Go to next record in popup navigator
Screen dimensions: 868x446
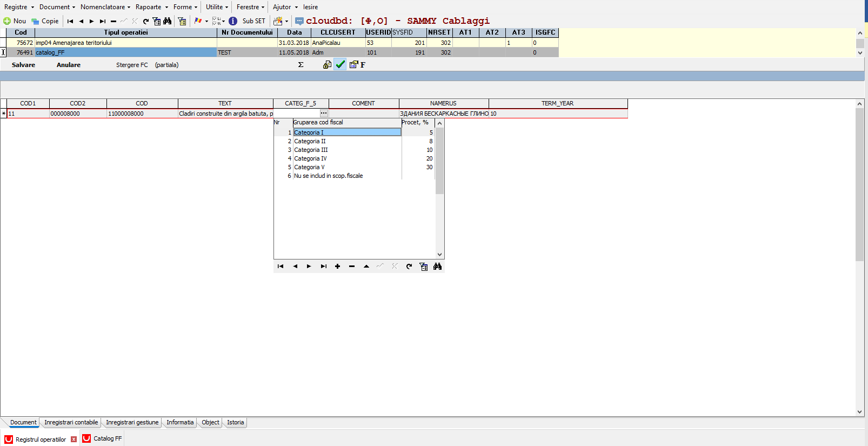click(309, 267)
